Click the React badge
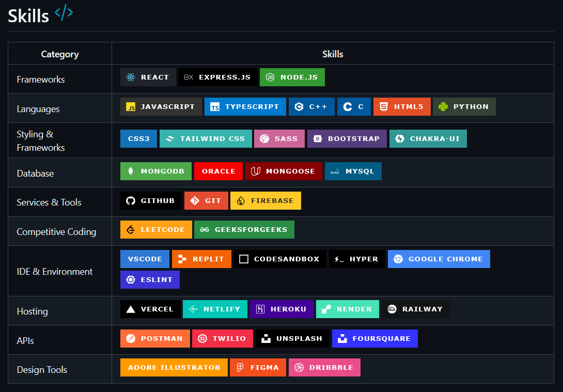 click(x=148, y=77)
